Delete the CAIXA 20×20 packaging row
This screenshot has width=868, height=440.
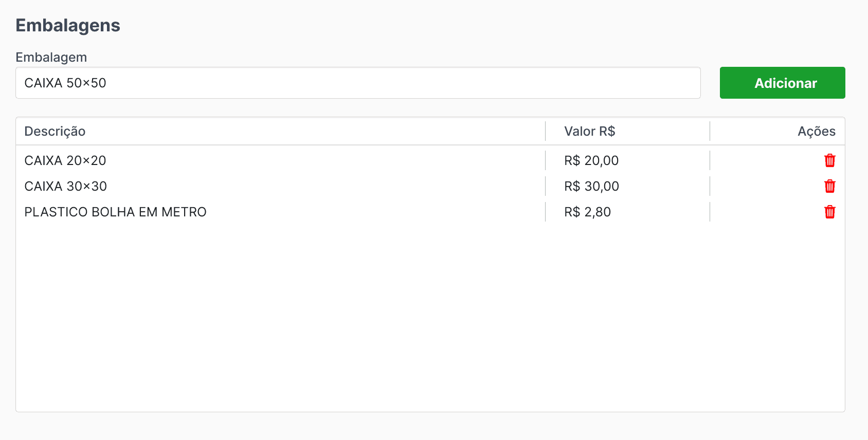click(829, 160)
